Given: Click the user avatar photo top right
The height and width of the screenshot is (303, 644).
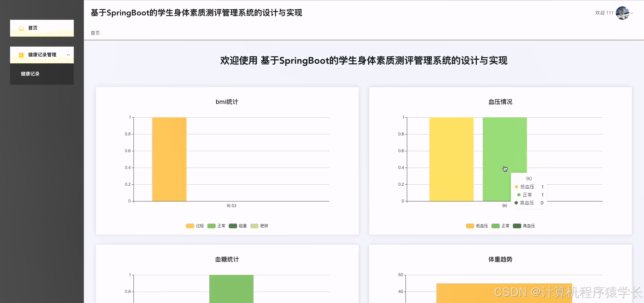Looking at the screenshot, I should tap(623, 13).
